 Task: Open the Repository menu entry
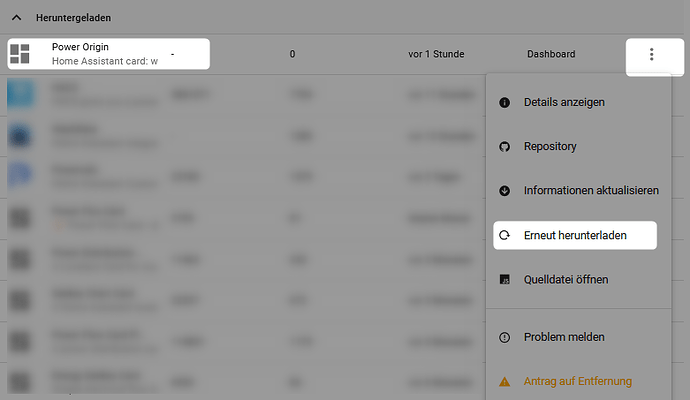579,147
